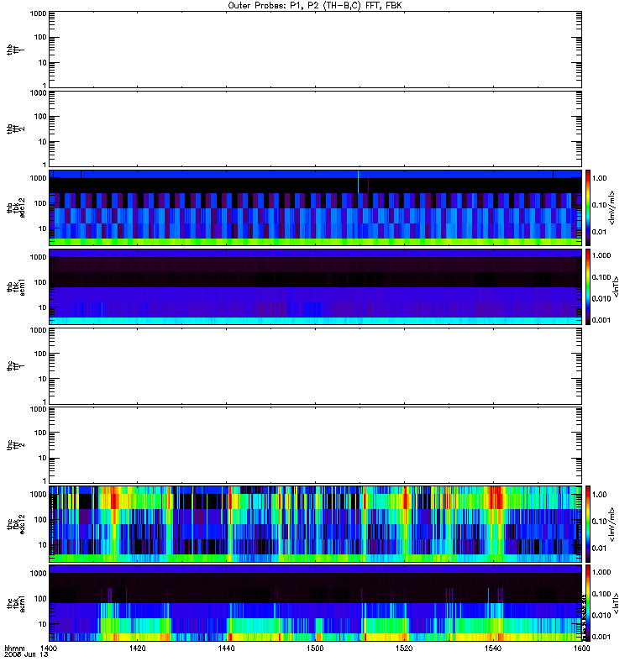
Task: Click the "10" tick of thb fbk scm1 panel
Action: 43,307
